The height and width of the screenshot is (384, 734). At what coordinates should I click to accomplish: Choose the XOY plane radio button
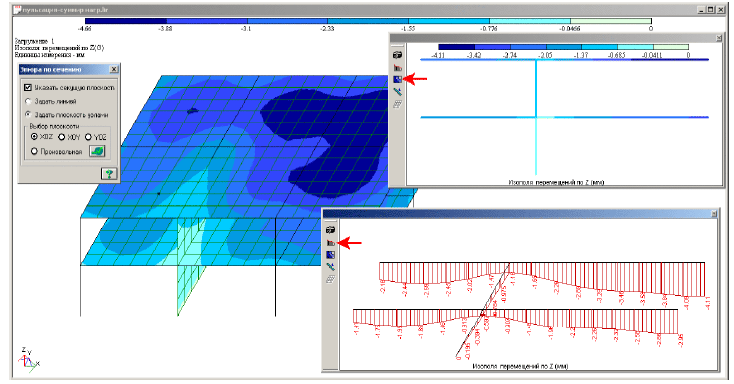click(x=61, y=137)
